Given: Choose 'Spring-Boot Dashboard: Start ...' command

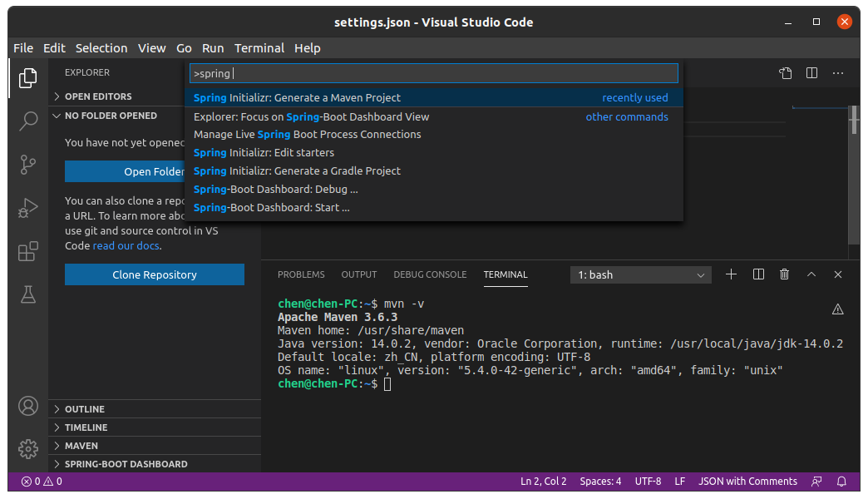Looking at the screenshot, I should point(433,208).
